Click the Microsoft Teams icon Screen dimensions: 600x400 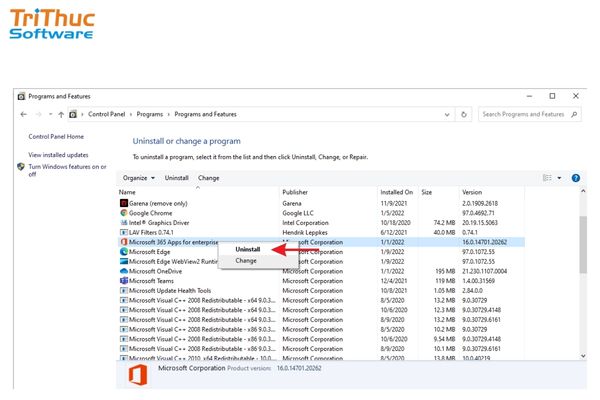point(124,281)
